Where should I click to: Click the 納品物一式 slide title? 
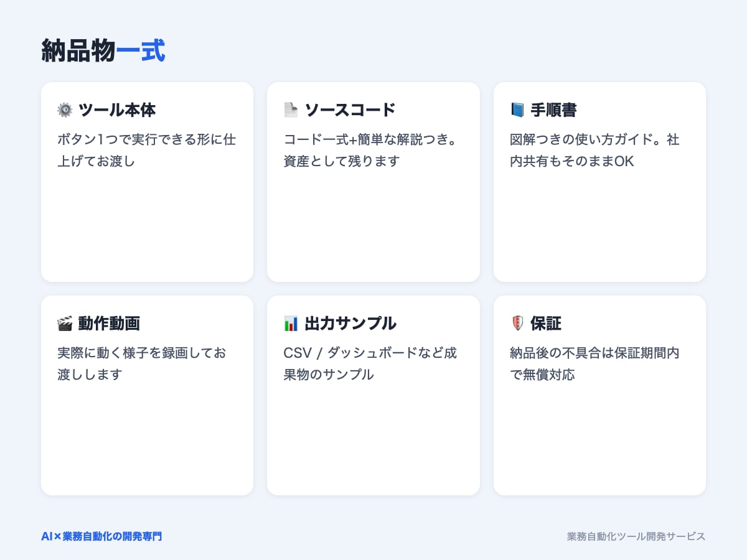(x=103, y=51)
